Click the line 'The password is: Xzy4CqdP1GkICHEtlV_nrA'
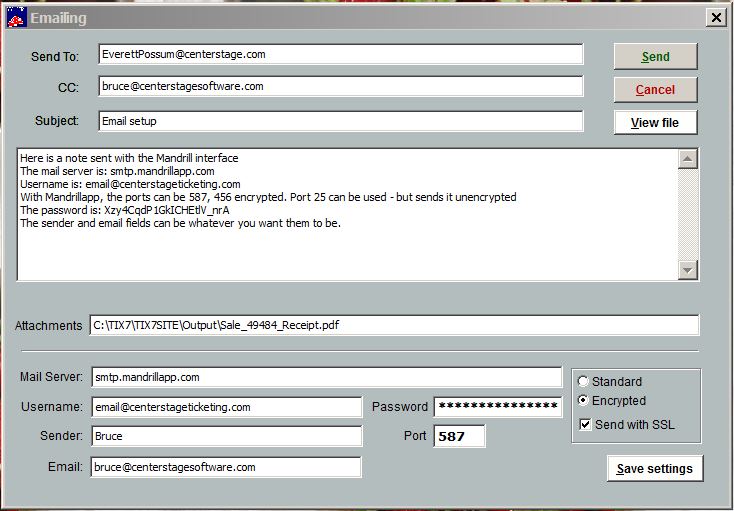This screenshot has height=511, width=734. (x=125, y=210)
